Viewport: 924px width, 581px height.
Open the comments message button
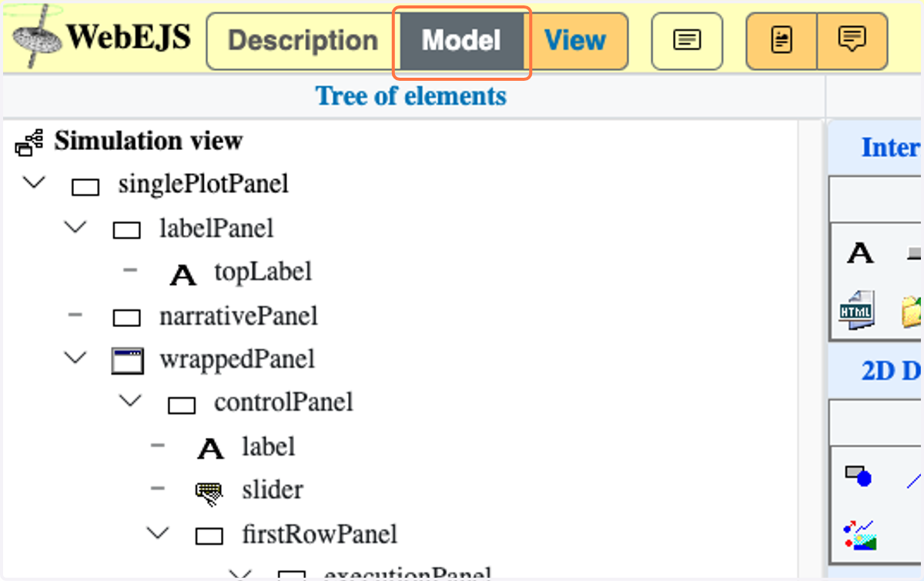852,41
